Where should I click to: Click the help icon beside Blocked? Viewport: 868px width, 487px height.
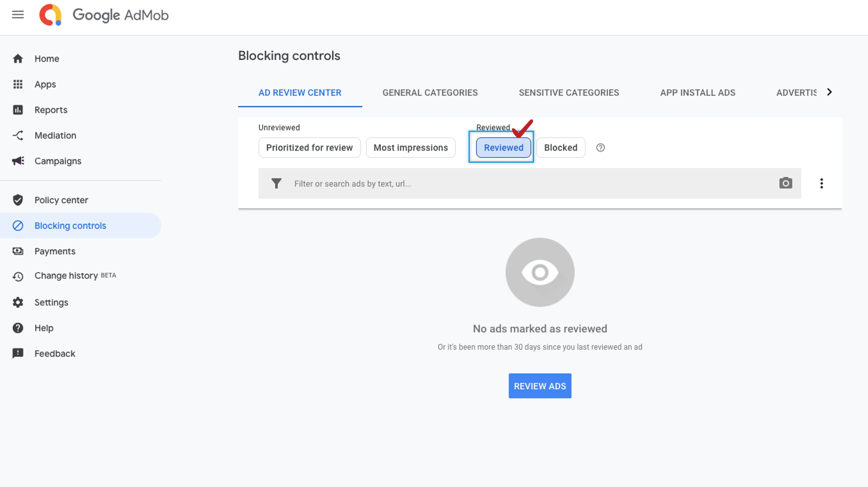point(601,148)
